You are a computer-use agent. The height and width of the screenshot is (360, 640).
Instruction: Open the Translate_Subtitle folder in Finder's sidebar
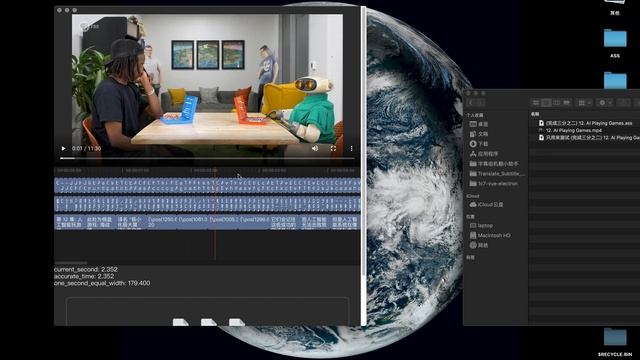[x=497, y=174]
